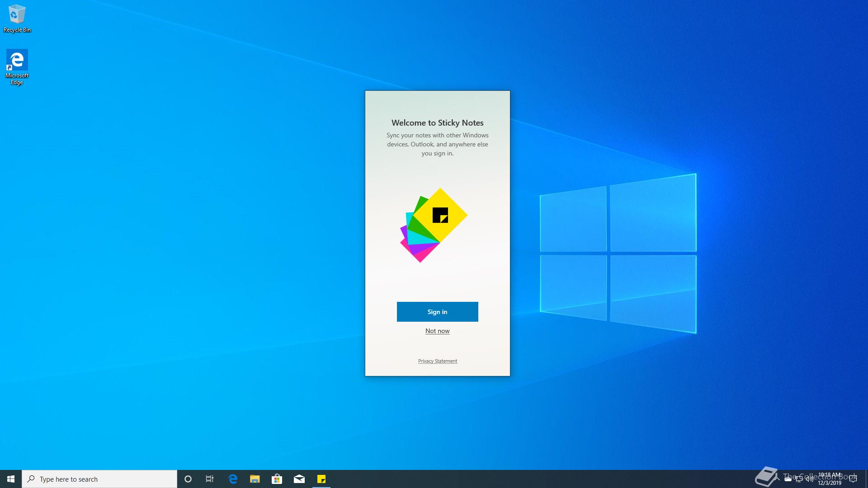
Task: Expand the hidden system tray icons
Action: tap(778, 479)
